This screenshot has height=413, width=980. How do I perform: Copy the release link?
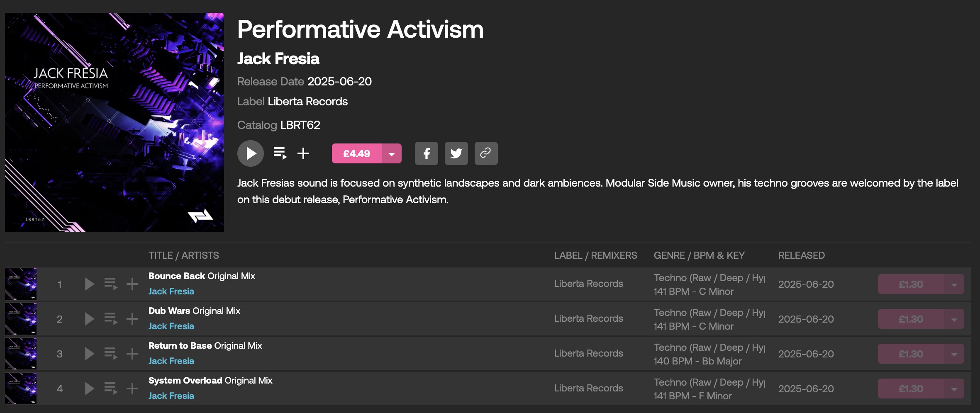[x=486, y=153]
